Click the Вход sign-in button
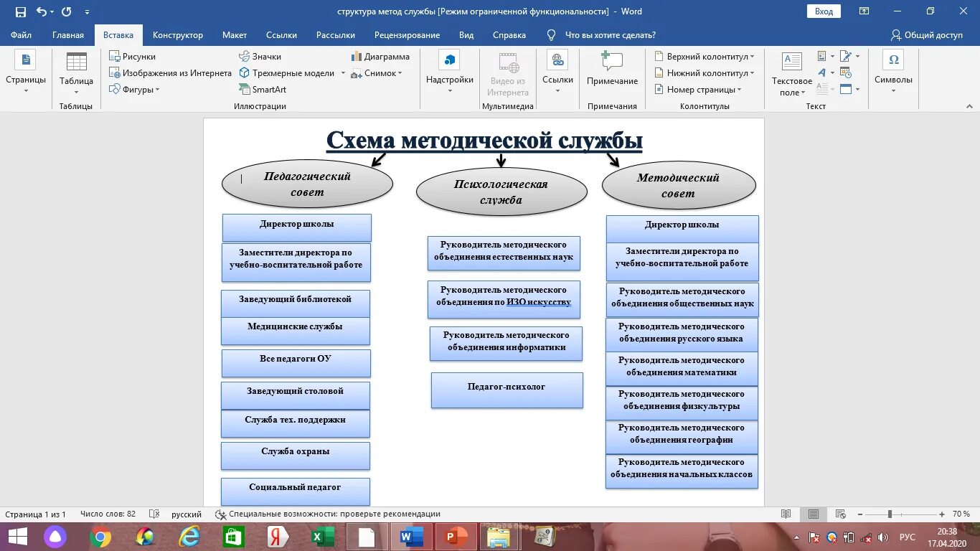Viewport: 980px width, 551px height. pyautogui.click(x=823, y=11)
